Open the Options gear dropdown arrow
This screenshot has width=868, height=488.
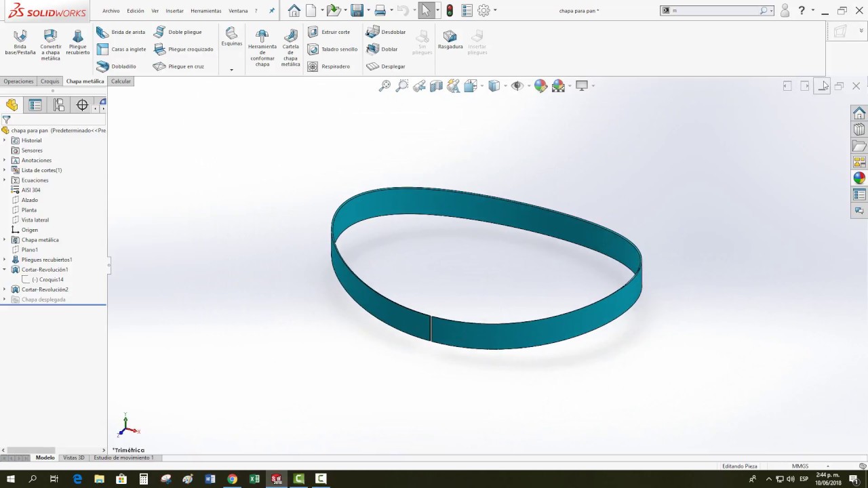coord(495,10)
